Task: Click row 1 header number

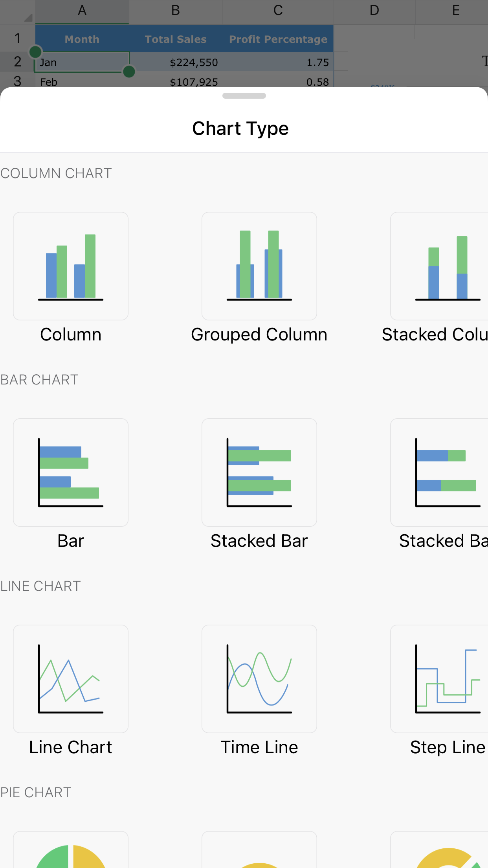Action: (17, 39)
